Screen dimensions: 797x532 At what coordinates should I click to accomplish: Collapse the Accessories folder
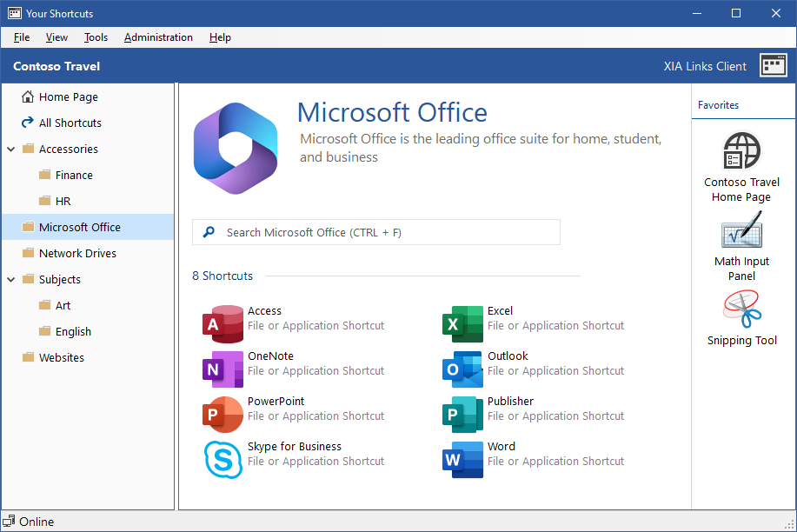(10, 149)
